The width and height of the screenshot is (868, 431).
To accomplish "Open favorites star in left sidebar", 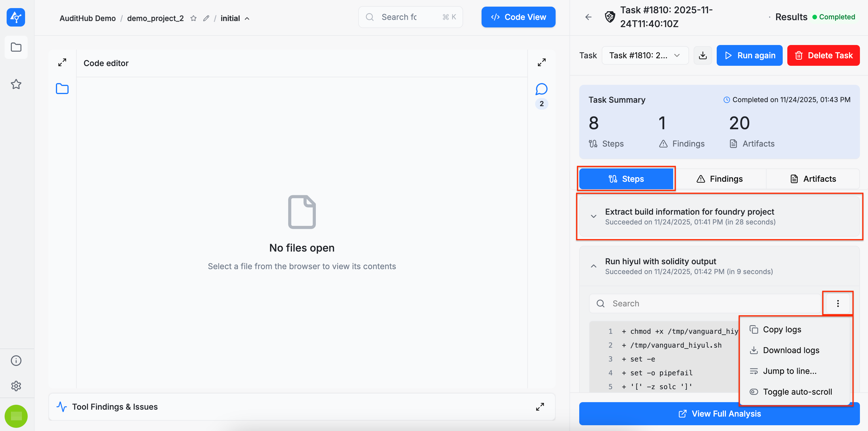I will click(16, 84).
